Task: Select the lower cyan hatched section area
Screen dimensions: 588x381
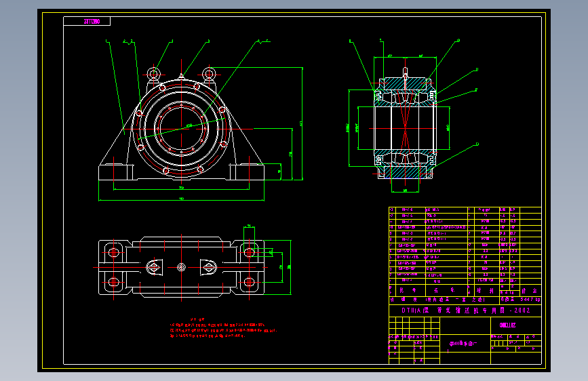Action: (405, 172)
